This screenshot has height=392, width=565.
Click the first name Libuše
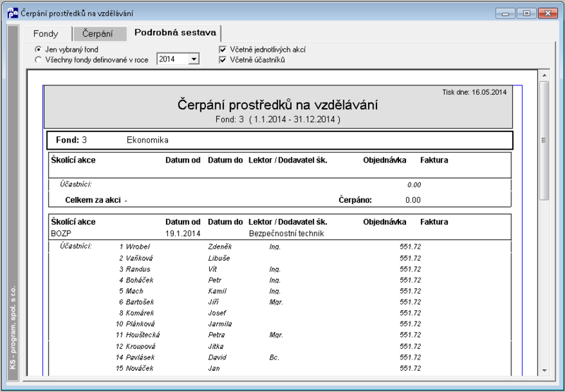coord(219,259)
